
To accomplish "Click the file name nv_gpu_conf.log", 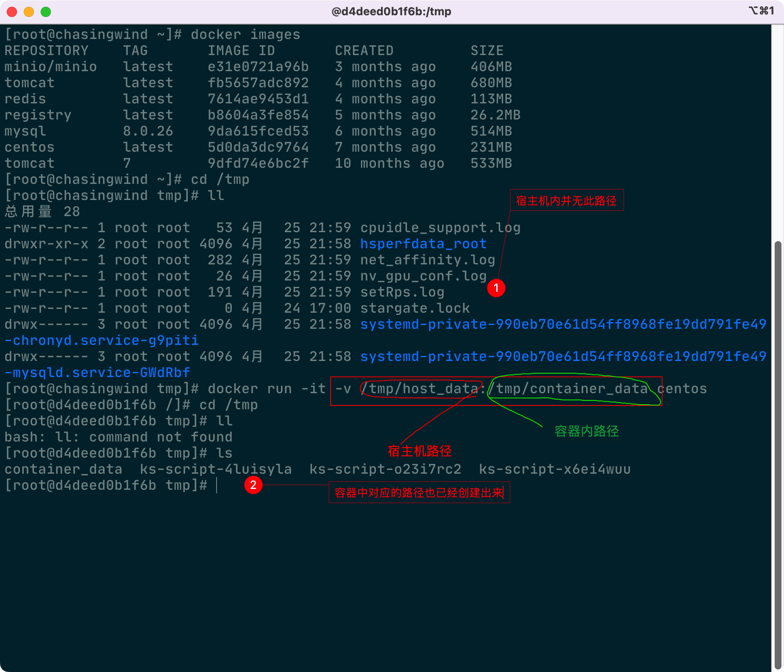I will click(x=423, y=276).
